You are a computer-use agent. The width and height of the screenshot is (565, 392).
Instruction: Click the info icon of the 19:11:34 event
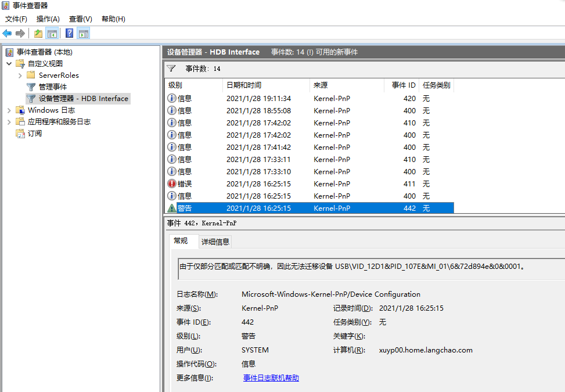point(172,98)
